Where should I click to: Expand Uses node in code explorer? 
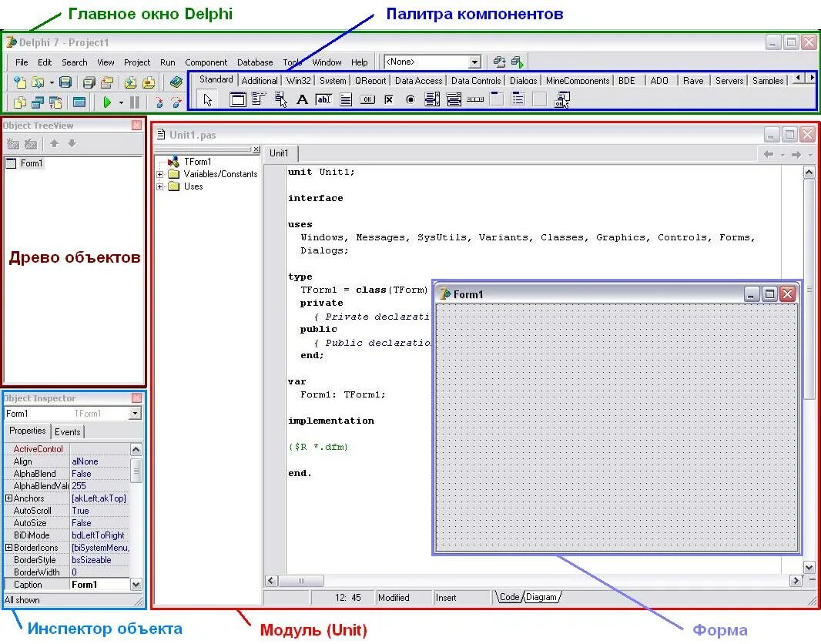160,186
